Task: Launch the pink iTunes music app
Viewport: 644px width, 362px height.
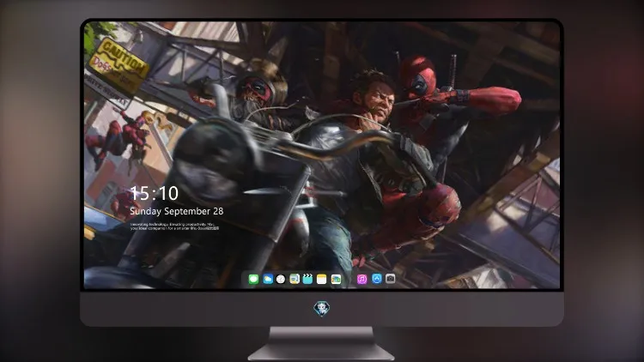Action: point(361,280)
